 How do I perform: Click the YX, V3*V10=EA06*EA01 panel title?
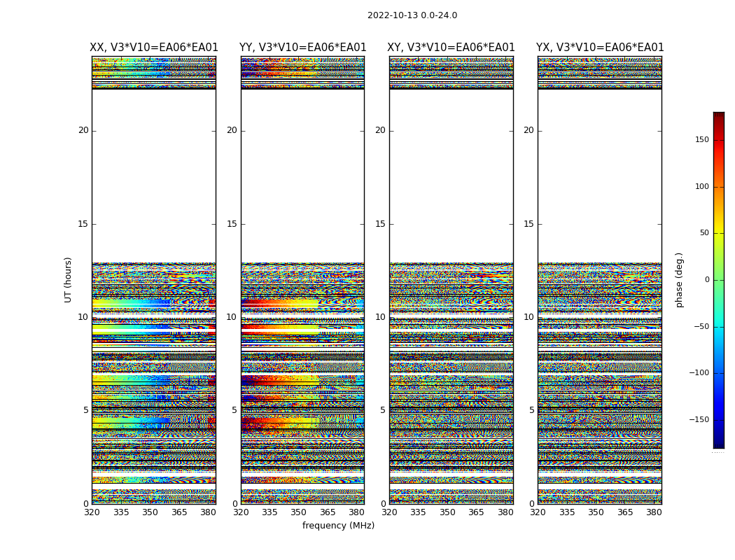(x=600, y=48)
